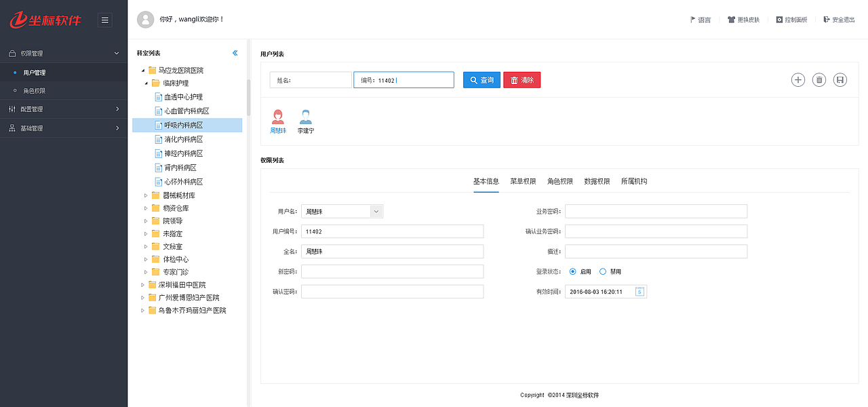Select 心血管内科病区 department
The image size is (868, 407).
pos(182,111)
